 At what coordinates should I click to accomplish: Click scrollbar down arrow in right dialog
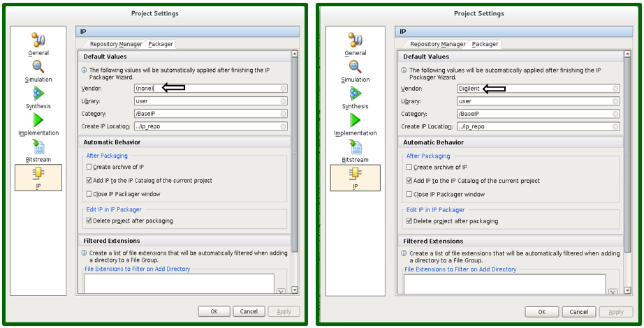[x=615, y=290]
